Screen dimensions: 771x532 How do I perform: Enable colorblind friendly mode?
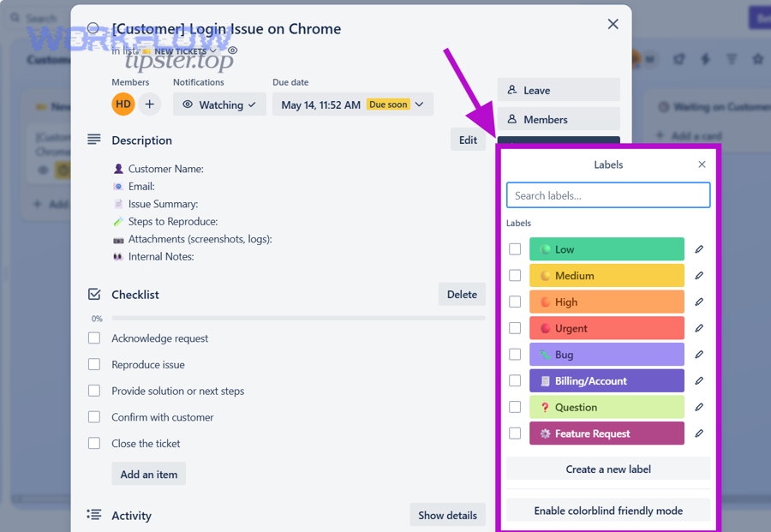608,511
